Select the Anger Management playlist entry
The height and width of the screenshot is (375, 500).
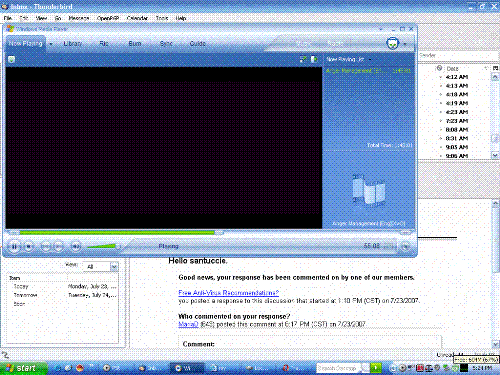click(x=368, y=71)
